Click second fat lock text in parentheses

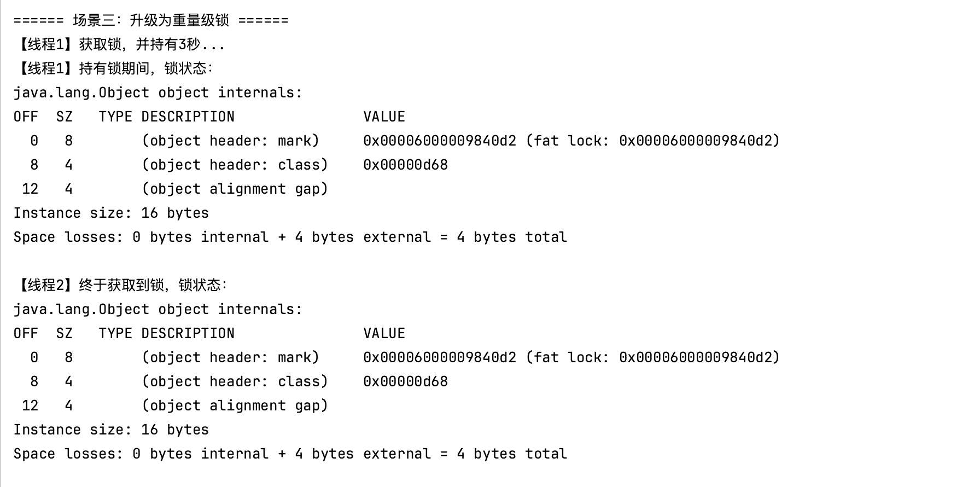tap(653, 357)
